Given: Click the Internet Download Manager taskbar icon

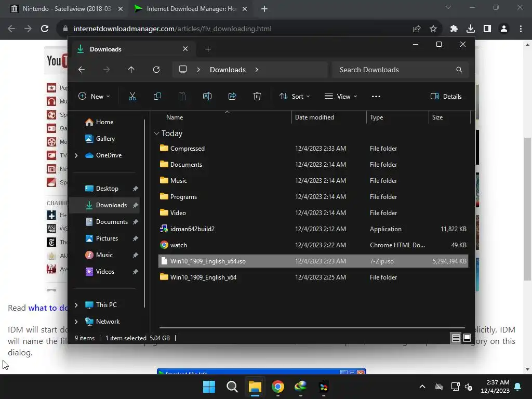Looking at the screenshot, I should coord(301,387).
